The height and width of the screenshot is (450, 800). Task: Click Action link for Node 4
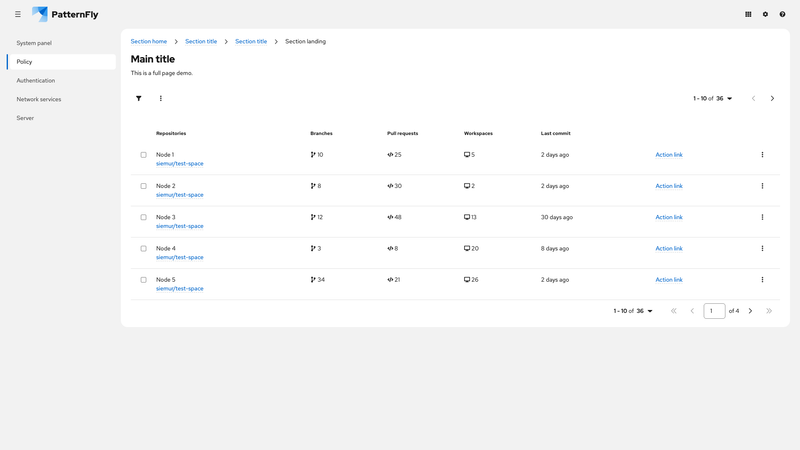pos(669,248)
